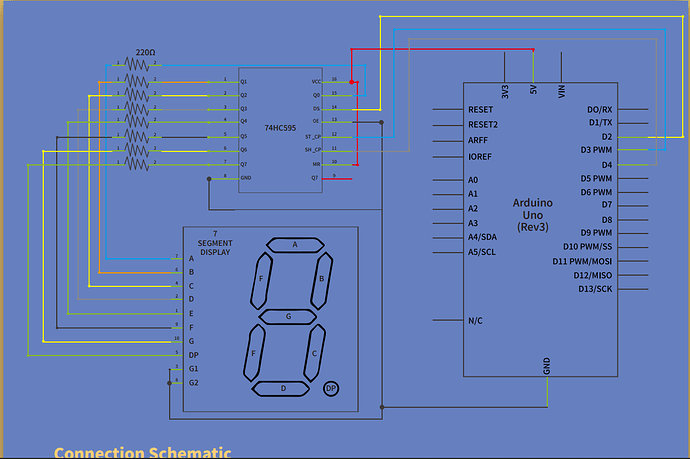Click the N/C pin label

coord(475,321)
